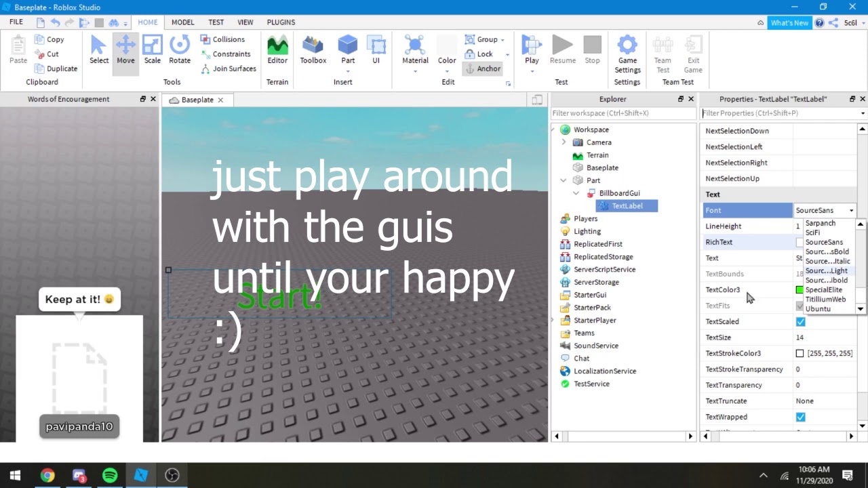Open OBS Studio from the taskbar
The height and width of the screenshot is (488, 868).
pyautogui.click(x=172, y=475)
